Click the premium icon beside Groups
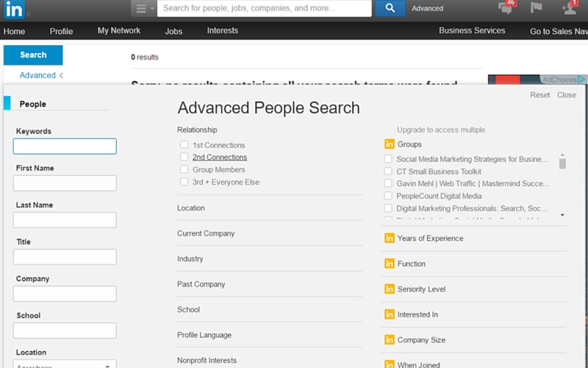The width and height of the screenshot is (588, 368). pyautogui.click(x=390, y=144)
